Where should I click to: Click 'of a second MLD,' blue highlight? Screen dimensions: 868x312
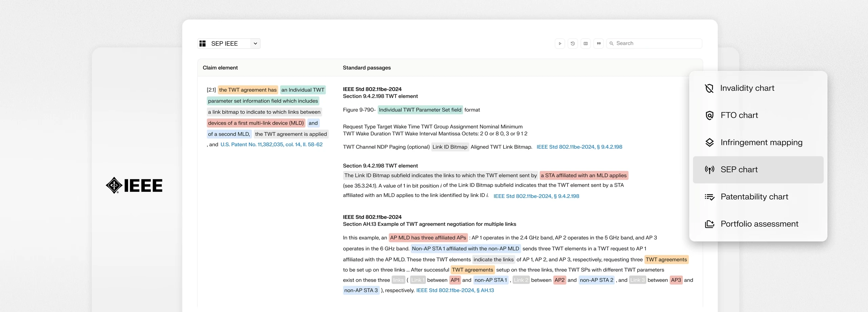pyautogui.click(x=229, y=134)
